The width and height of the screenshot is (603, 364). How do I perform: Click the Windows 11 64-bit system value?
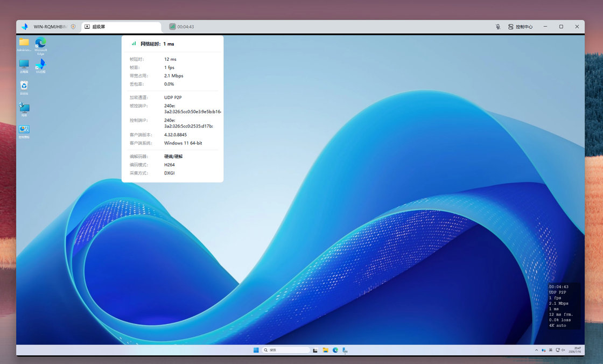tap(183, 143)
